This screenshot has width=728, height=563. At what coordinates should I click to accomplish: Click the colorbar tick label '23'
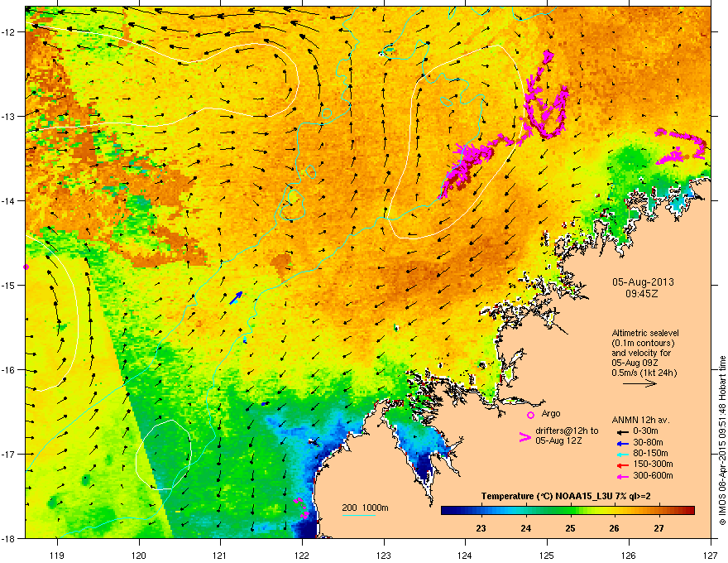pos(481,528)
